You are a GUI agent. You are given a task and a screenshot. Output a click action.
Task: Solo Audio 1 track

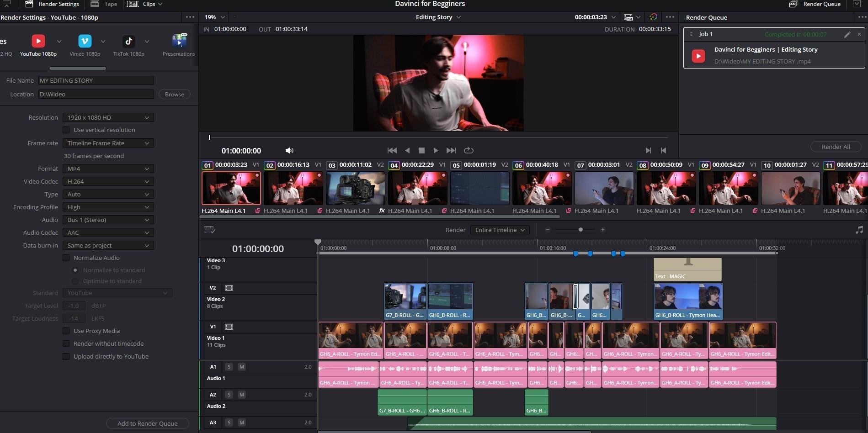[229, 367]
